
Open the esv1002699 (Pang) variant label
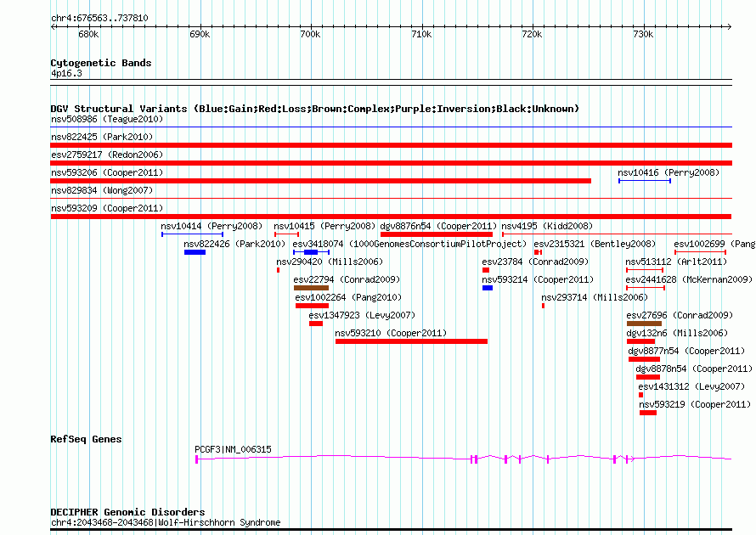714,244
